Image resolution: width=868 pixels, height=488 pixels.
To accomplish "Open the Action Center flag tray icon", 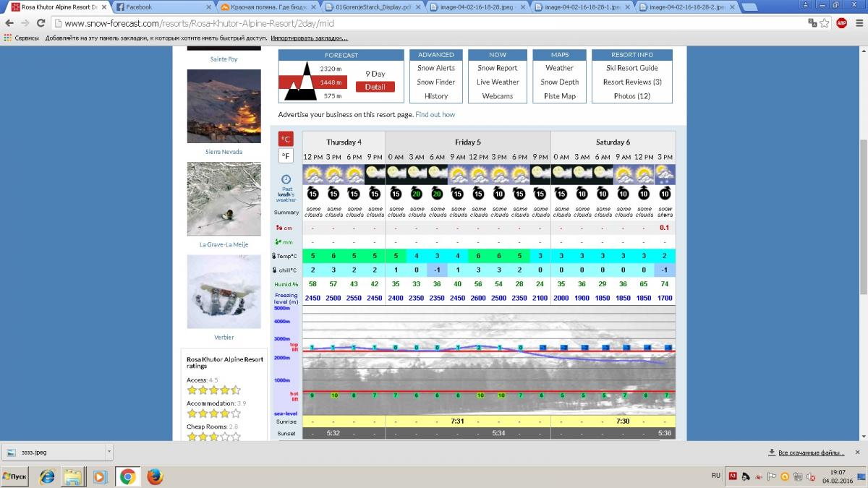I will [771, 476].
